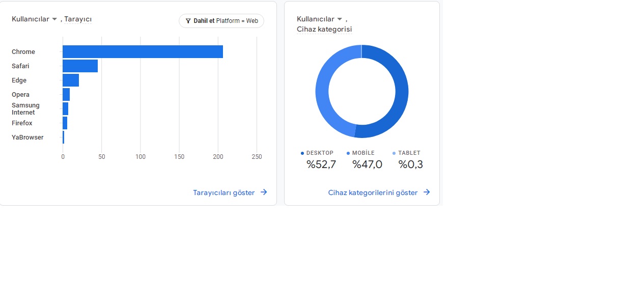The height and width of the screenshot is (303, 644).
Task: Open Cihaz kategorilerini göster link
Action: [373, 192]
